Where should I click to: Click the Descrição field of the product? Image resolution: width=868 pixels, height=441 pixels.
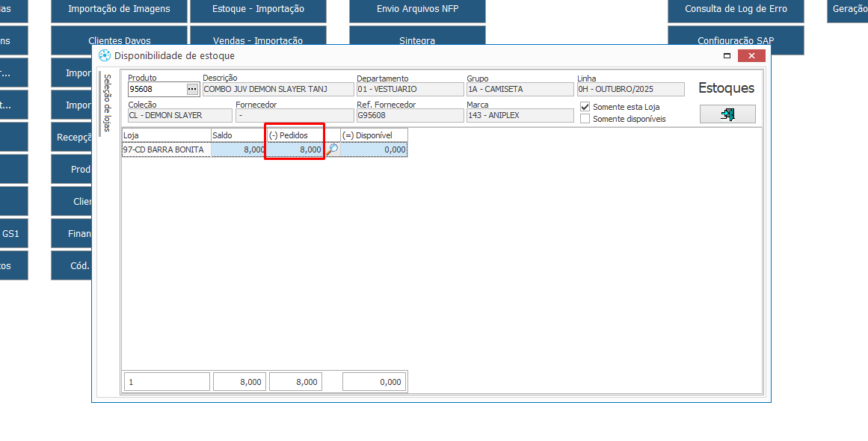(x=278, y=89)
